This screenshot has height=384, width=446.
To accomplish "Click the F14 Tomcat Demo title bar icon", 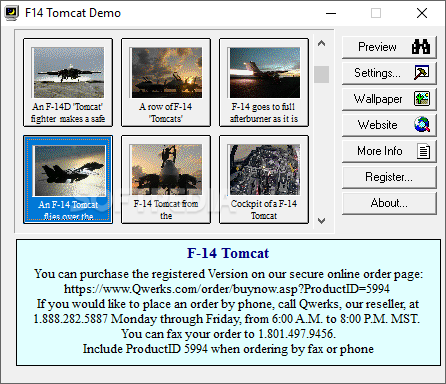I will [x=11, y=13].
